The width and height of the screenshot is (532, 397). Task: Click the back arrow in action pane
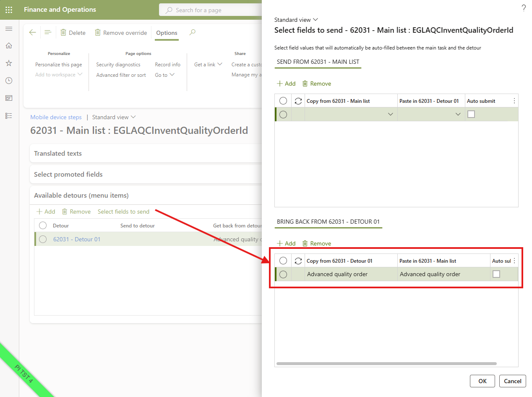point(33,33)
